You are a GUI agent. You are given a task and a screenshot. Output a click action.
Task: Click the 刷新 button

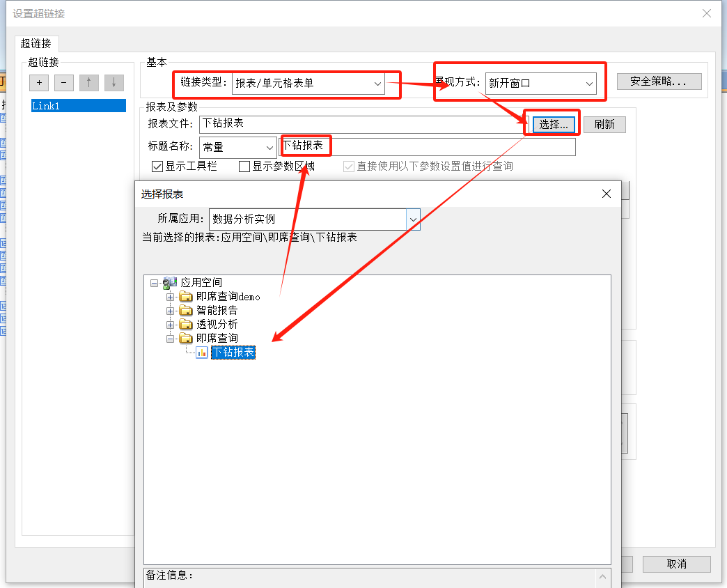tap(604, 125)
